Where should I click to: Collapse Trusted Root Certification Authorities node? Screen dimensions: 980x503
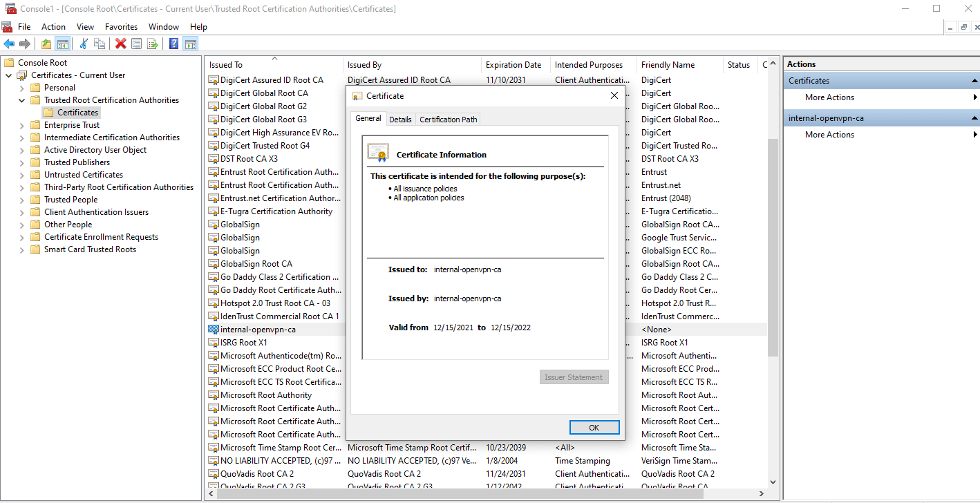point(22,100)
